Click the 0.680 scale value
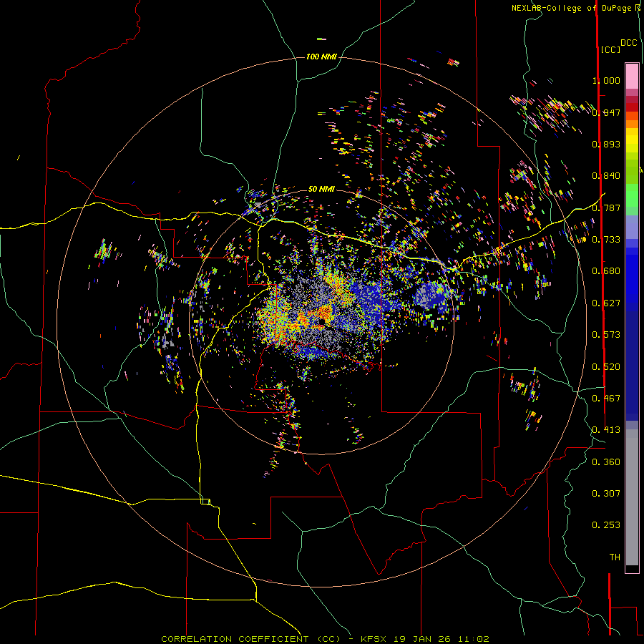The image size is (644, 644). (606, 271)
